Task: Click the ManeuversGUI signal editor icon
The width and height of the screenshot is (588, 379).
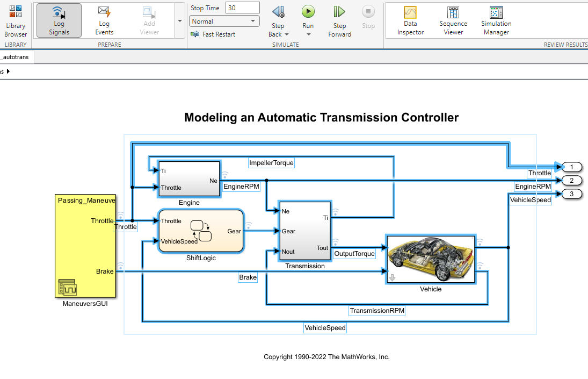Action: point(68,288)
